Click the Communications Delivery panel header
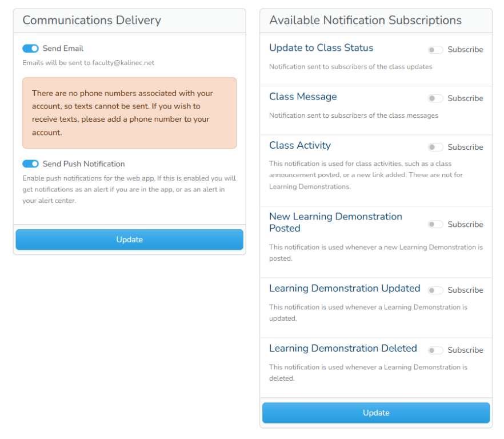 (x=91, y=21)
